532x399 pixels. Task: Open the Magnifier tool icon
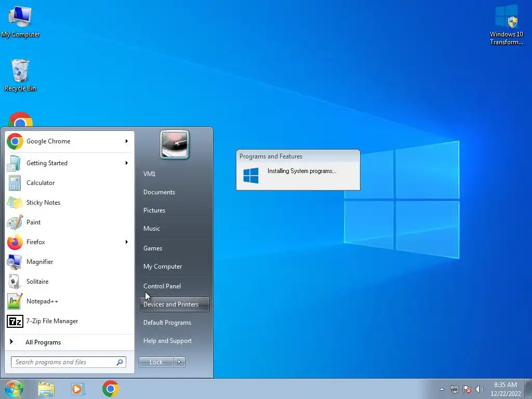coord(15,262)
